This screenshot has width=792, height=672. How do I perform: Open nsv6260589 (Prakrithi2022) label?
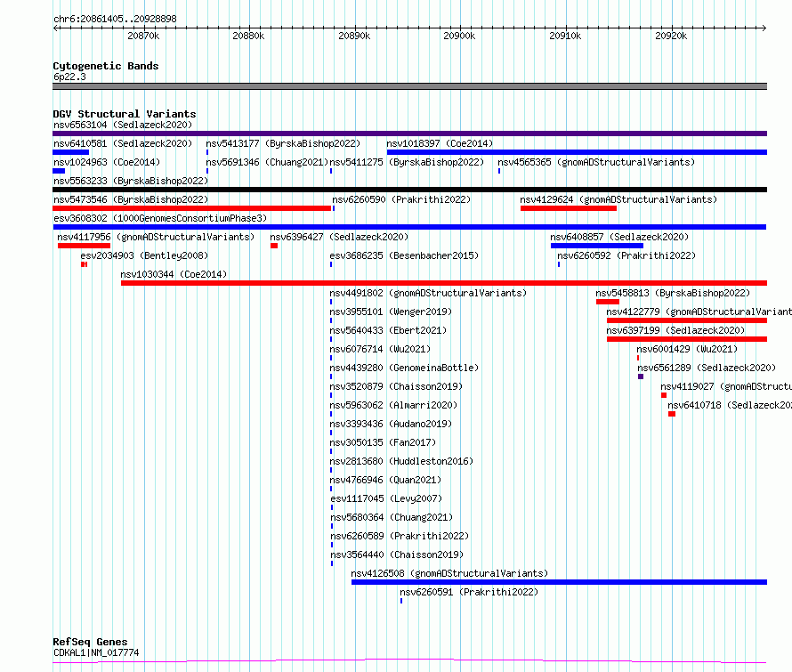pyautogui.click(x=400, y=536)
